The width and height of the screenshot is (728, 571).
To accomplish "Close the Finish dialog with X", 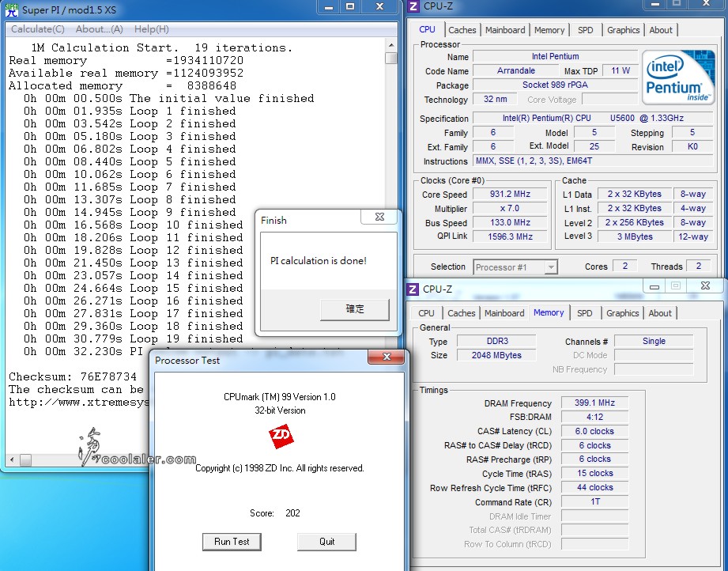I will tap(379, 217).
